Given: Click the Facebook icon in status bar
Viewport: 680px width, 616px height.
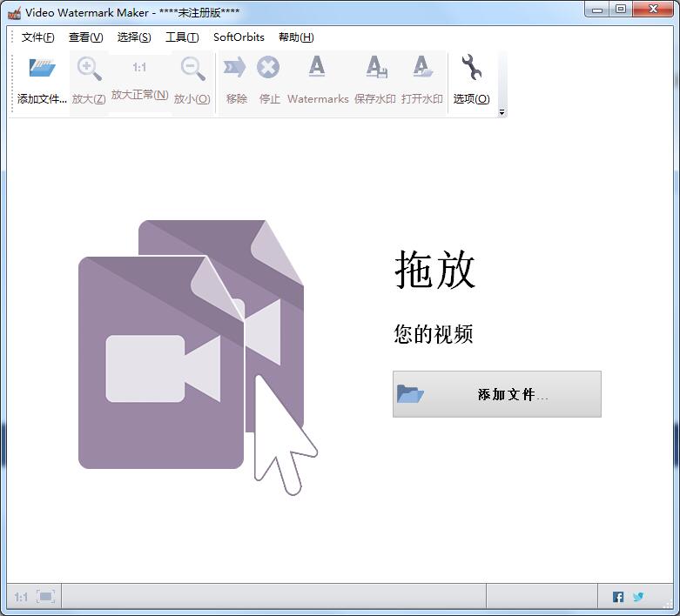Looking at the screenshot, I should pos(618,597).
